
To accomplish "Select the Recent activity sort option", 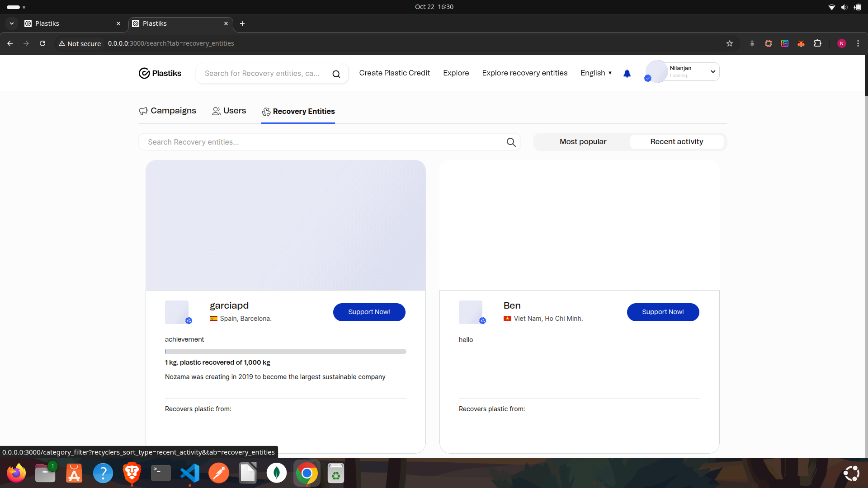I will 676,142.
